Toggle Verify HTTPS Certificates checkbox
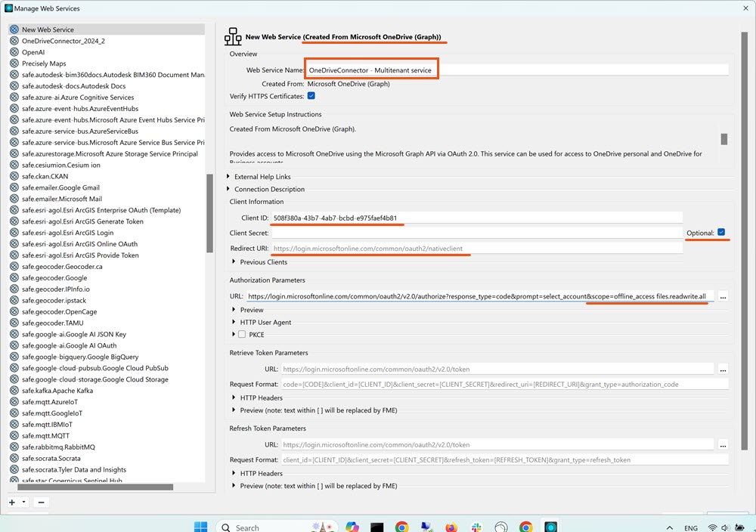This screenshot has width=756, height=532. pyautogui.click(x=311, y=96)
